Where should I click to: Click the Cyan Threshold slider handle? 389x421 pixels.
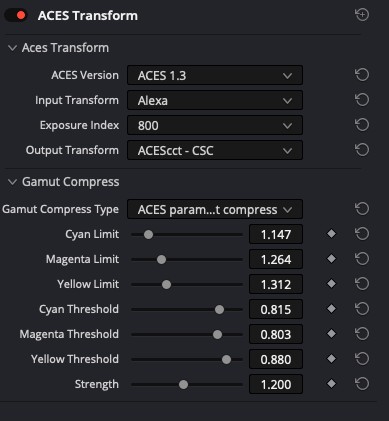(x=219, y=309)
